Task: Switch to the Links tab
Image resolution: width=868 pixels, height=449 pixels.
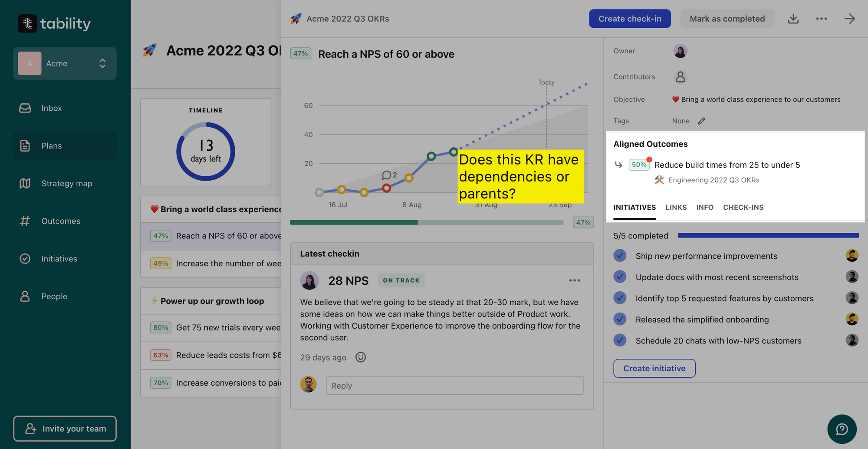Action: point(676,208)
